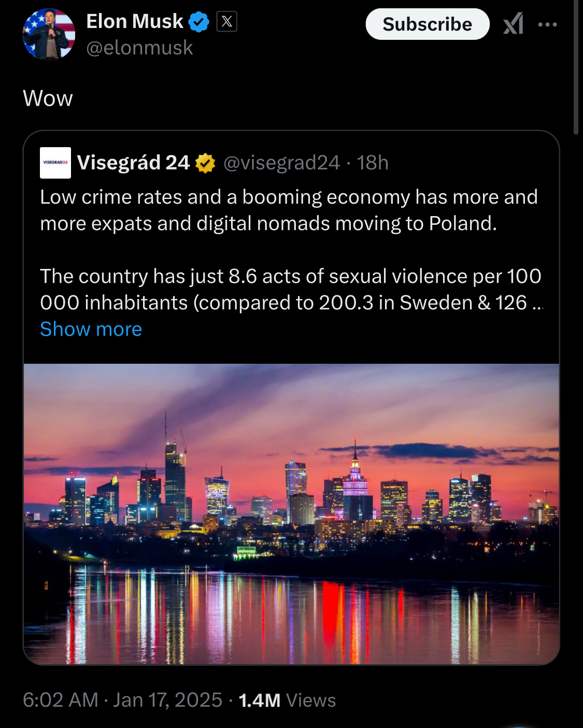Viewport: 583px width, 728px height.
Task: Click the Visegrád 24 logo avatar
Action: click(55, 163)
